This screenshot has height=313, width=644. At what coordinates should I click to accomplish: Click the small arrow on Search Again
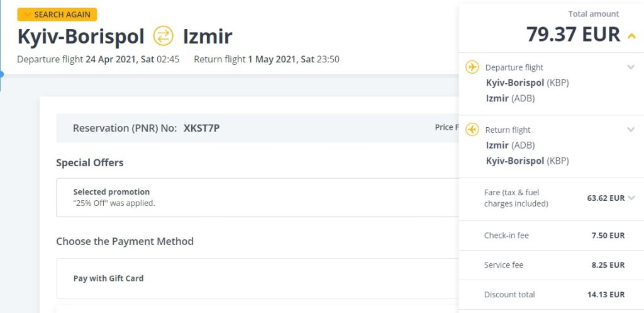tap(27, 14)
